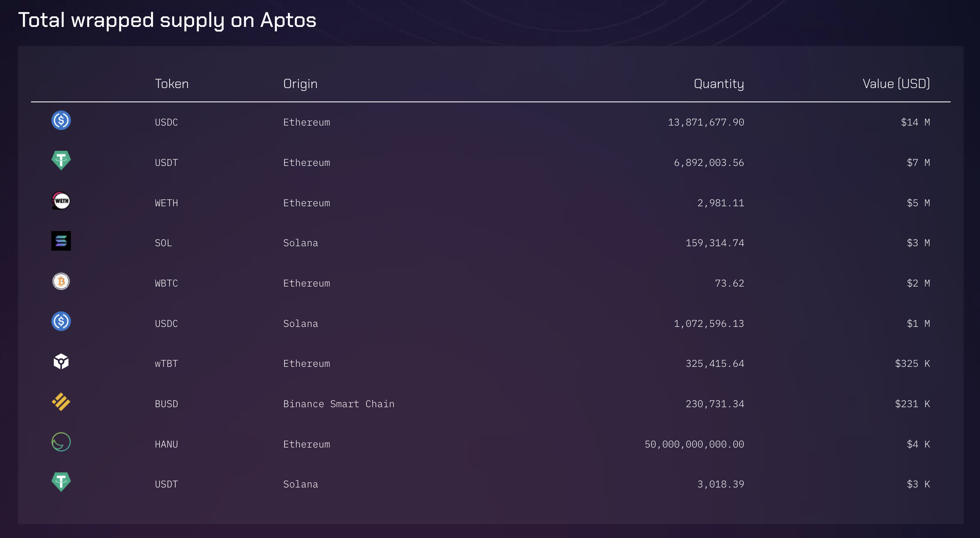The height and width of the screenshot is (538, 980).
Task: Click the USDC Ethereum coin icon
Action: click(61, 121)
